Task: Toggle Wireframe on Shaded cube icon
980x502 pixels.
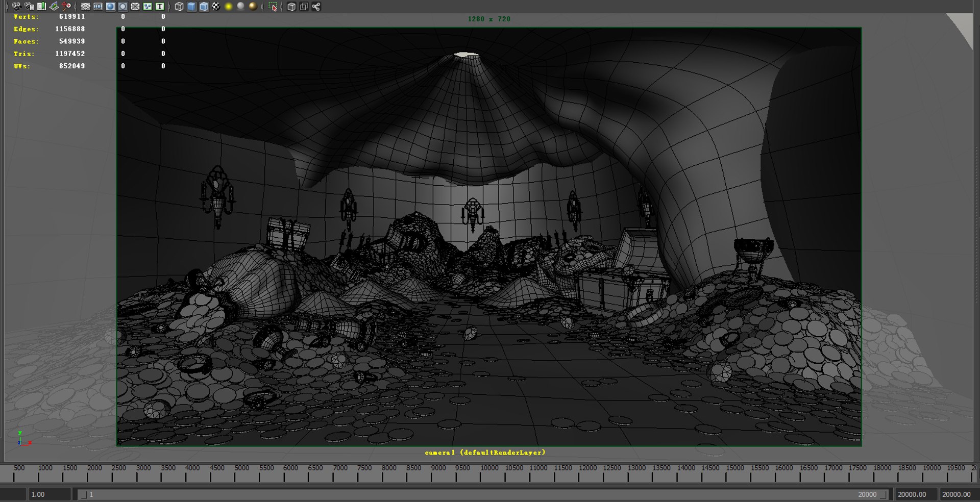Action: click(x=204, y=6)
